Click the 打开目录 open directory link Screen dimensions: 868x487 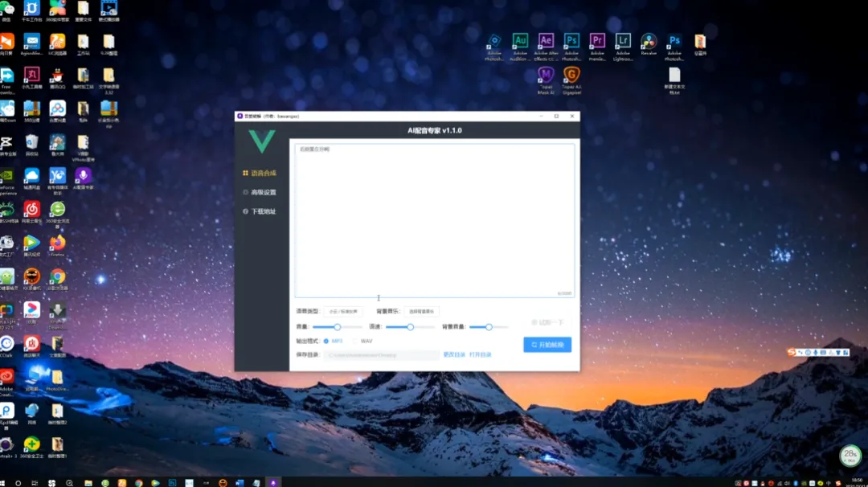coord(480,354)
